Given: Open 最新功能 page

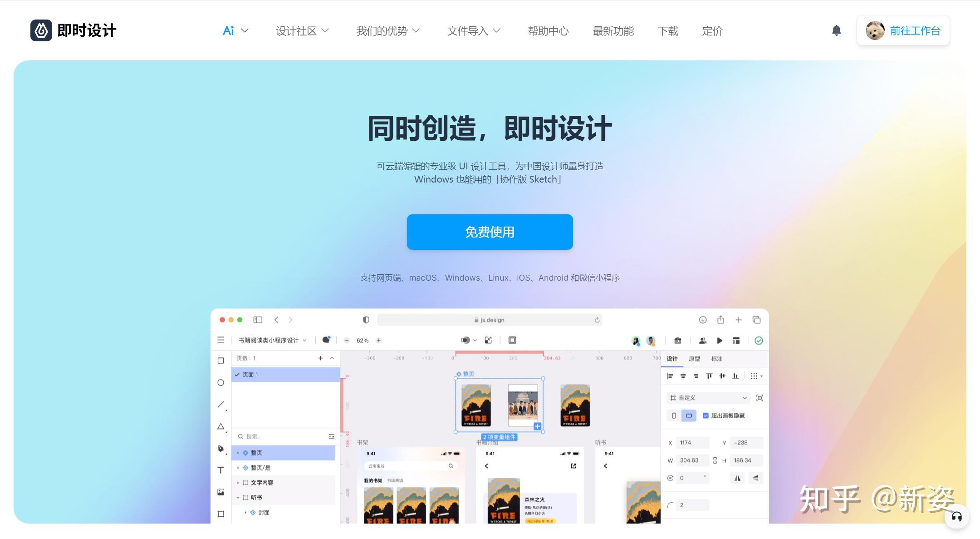Looking at the screenshot, I should click(613, 31).
